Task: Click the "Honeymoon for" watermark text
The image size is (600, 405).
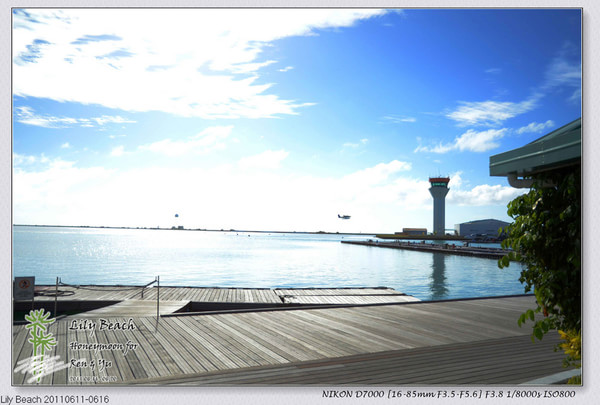Action: 103,346
